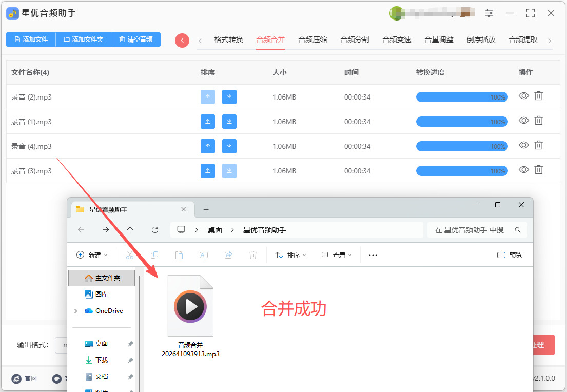
Task: Switch to 音频合并 tab
Action: (270, 40)
